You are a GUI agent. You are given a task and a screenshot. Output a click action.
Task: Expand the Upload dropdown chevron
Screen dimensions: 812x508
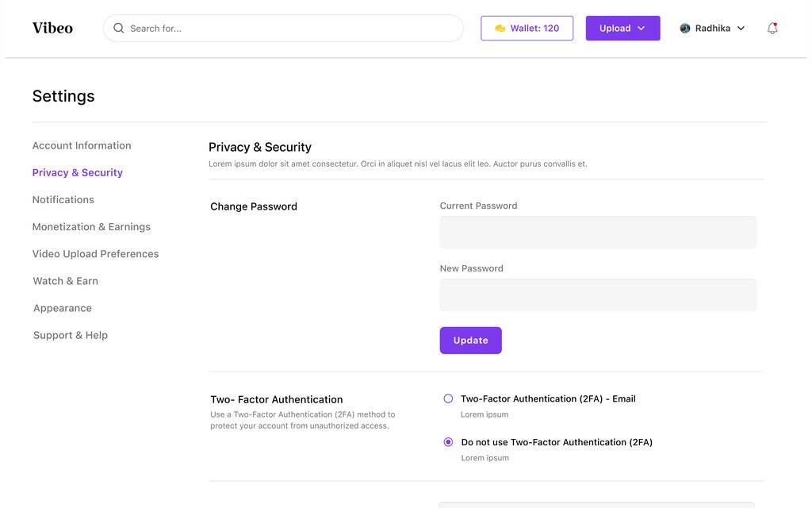(x=641, y=29)
